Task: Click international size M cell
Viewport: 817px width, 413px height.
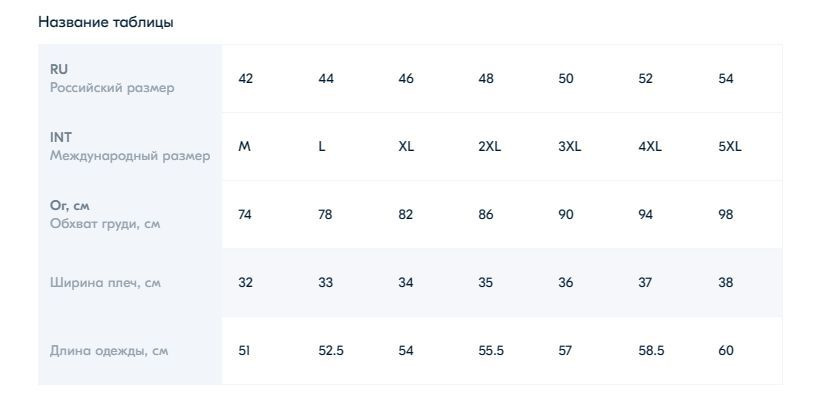Action: click(244, 147)
